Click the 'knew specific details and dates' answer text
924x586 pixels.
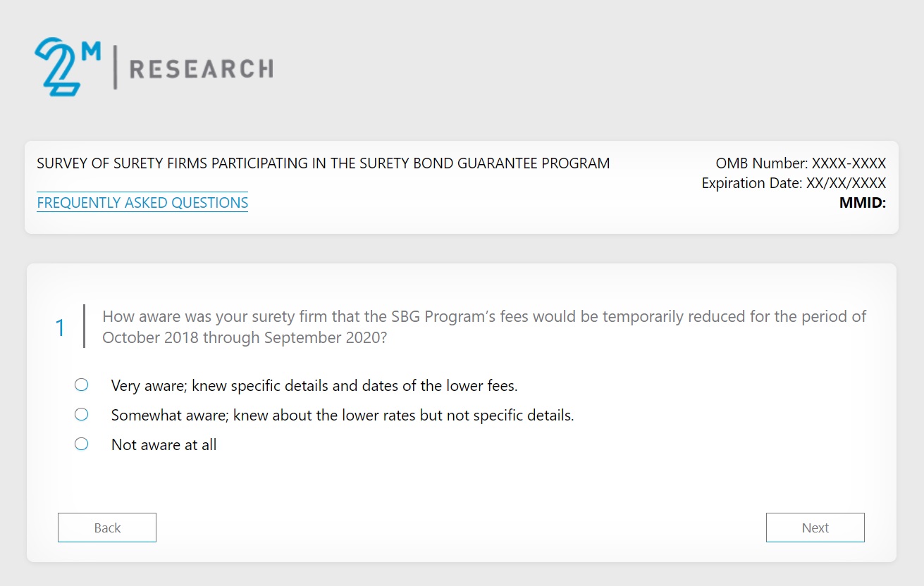coord(314,386)
